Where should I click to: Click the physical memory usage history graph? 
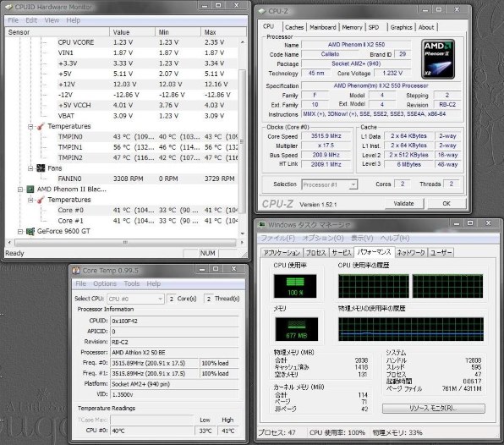tap(411, 329)
